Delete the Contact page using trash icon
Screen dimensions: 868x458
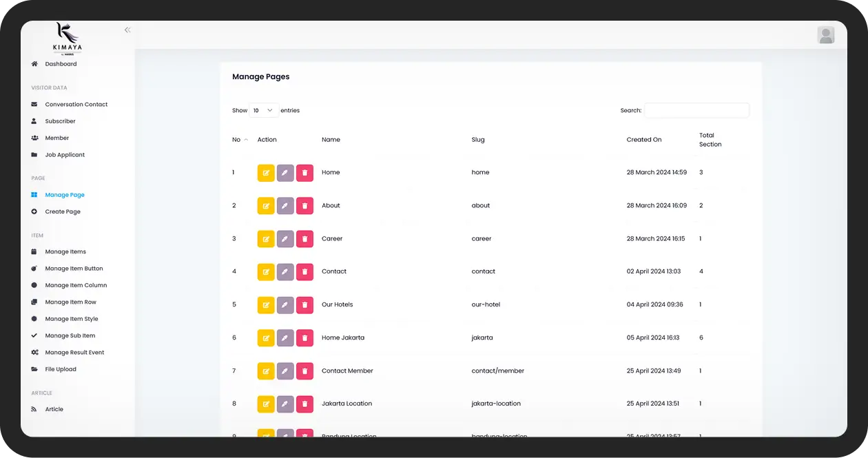click(304, 272)
